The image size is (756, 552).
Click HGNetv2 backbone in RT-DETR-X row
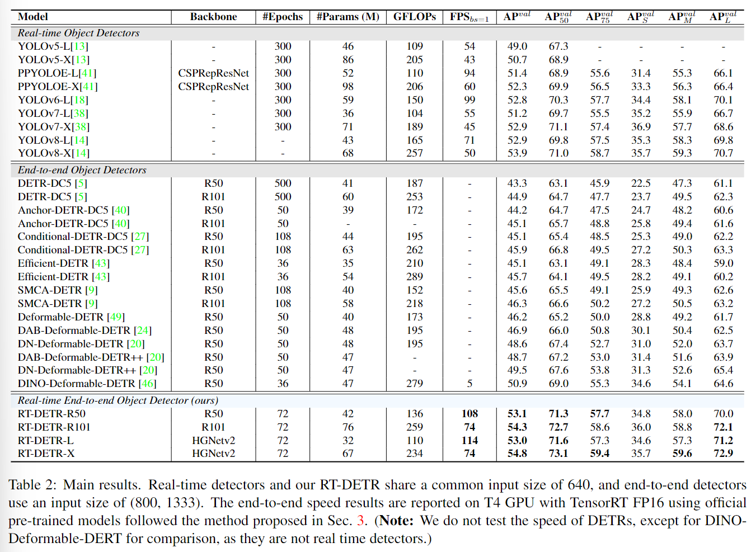[x=214, y=454]
